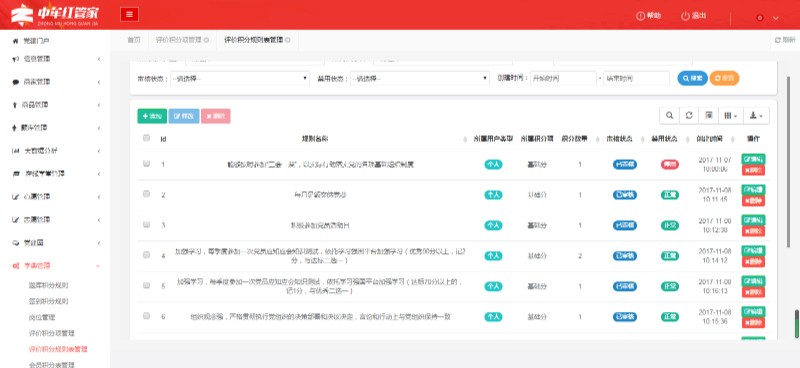Tick the checkbox for row id 3
The width and height of the screenshot is (800, 368).
(x=146, y=225)
